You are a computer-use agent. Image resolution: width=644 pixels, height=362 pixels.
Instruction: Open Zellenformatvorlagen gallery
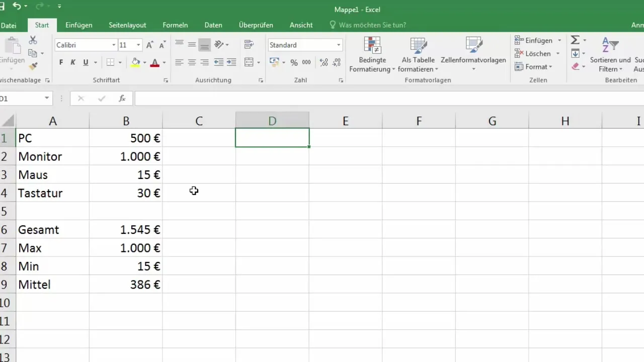[x=473, y=54]
